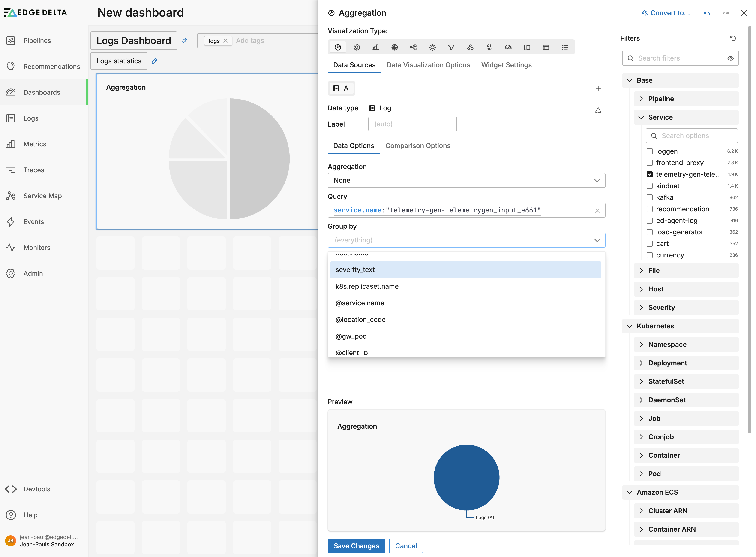Check the load-generator service checkbox

coord(650,232)
